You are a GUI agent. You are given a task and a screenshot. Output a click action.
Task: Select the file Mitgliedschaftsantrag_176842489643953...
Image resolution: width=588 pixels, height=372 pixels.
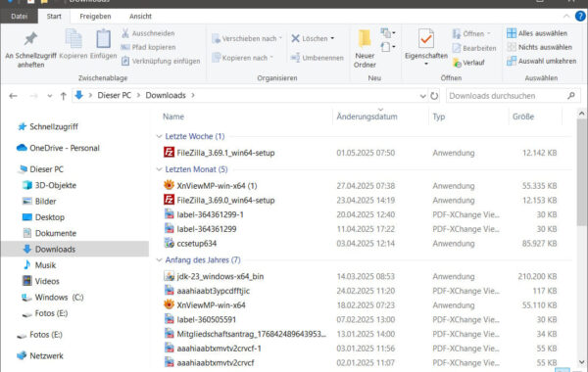251,334
